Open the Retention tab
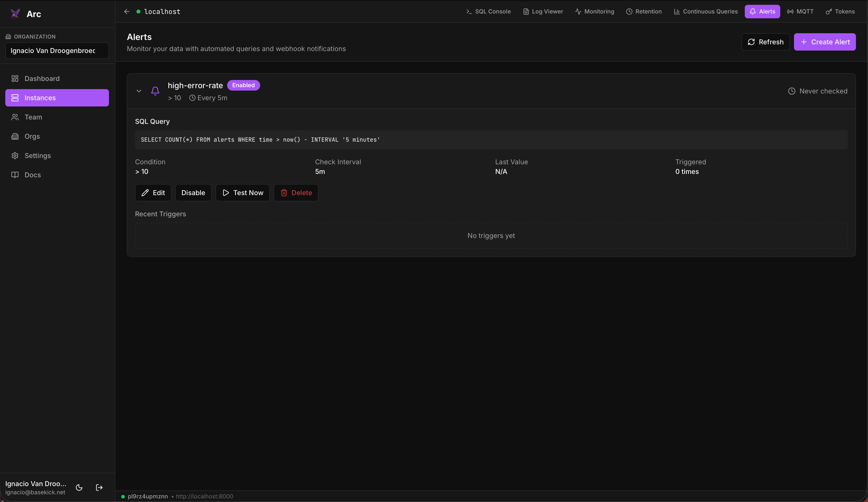Screen dimensions: 868x502 pos(644,11)
